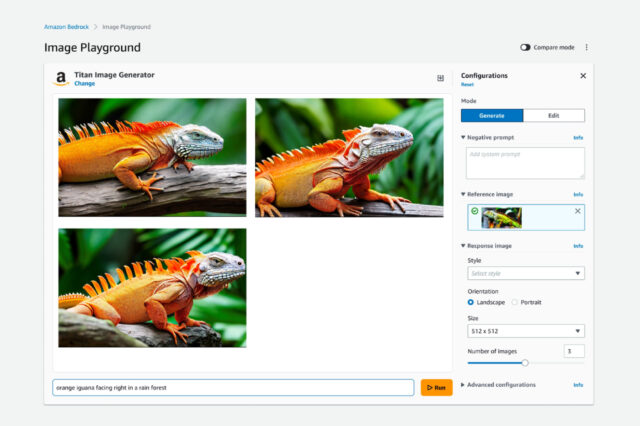
Task: Click the Number of images slider handle
Action: [x=525, y=362]
